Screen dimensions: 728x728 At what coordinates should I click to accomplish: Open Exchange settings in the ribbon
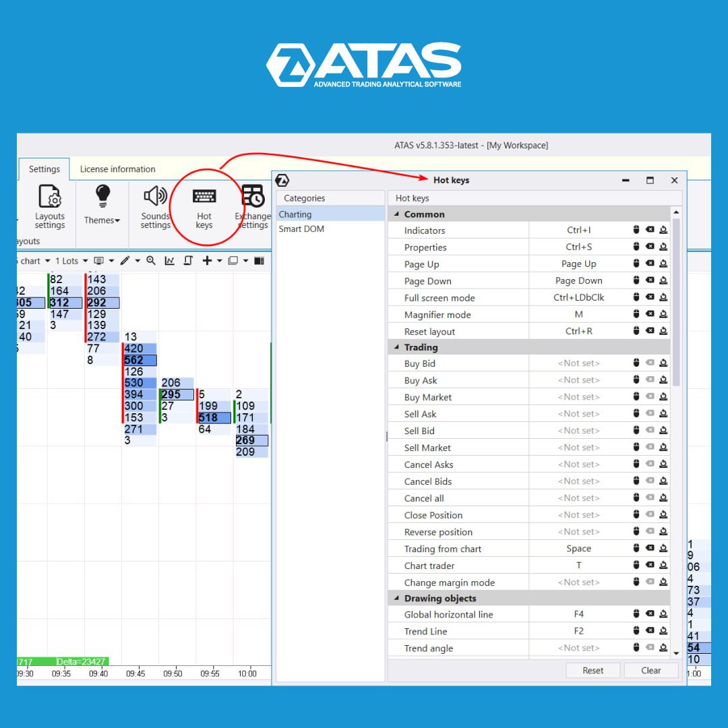pos(253,207)
